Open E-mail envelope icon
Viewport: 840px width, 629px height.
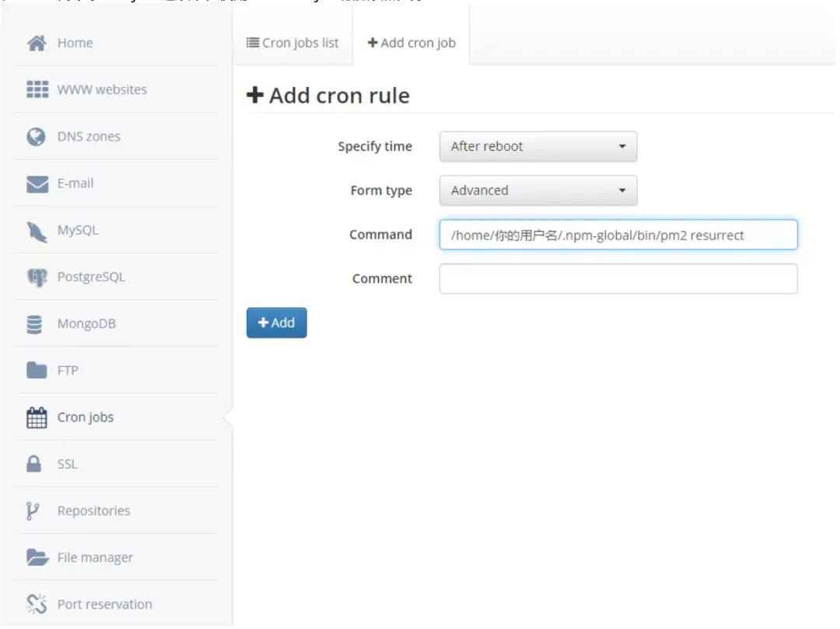(37, 183)
